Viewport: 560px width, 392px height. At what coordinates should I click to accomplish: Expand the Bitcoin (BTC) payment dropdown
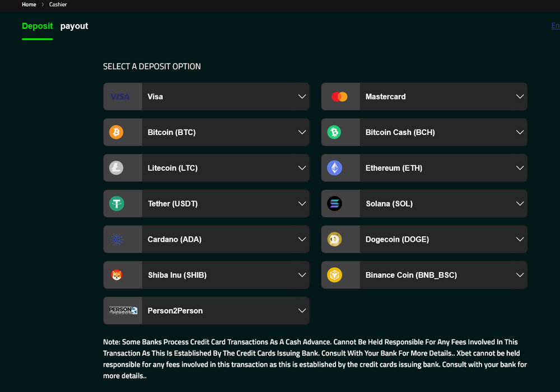click(301, 132)
